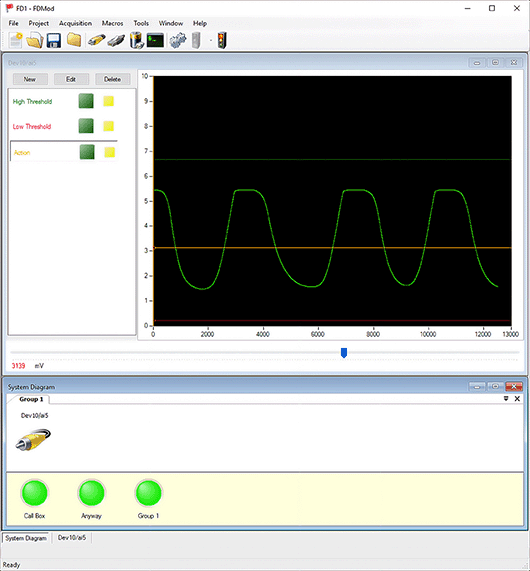Close the System Diagram window
Image resolution: width=530 pixels, height=571 pixels.
(514, 386)
